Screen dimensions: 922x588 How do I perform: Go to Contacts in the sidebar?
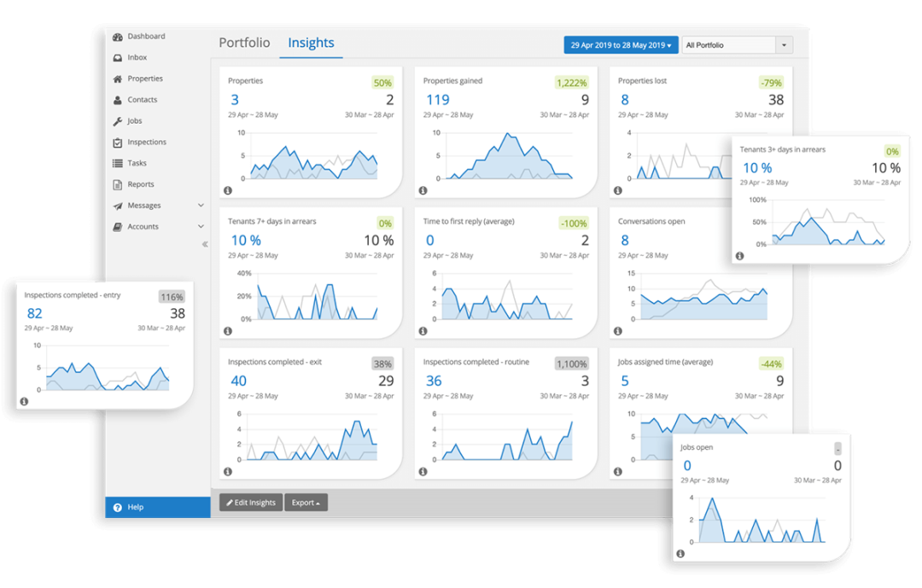[143, 100]
